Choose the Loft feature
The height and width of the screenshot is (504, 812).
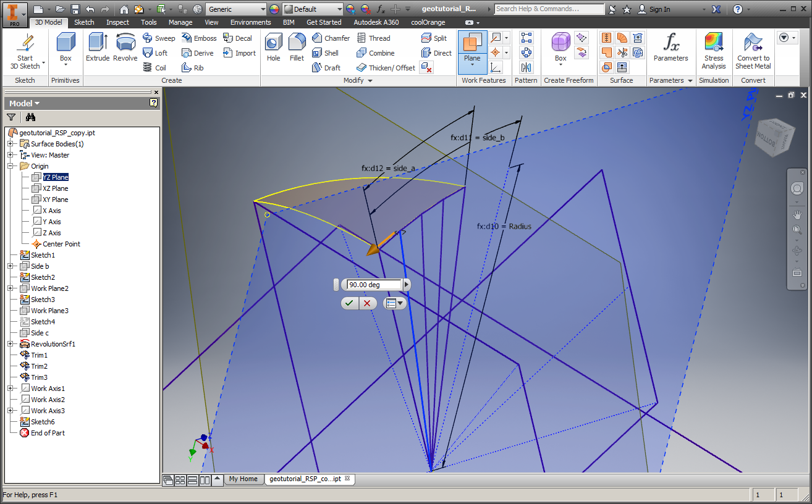coord(155,53)
